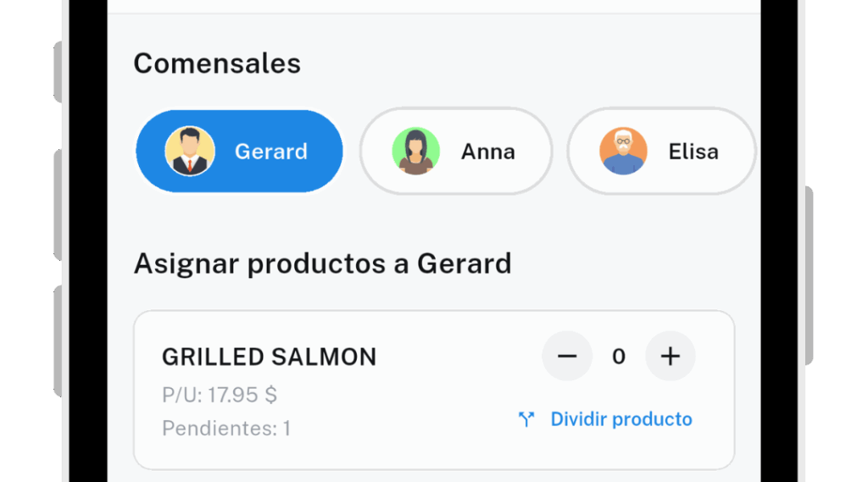868x482 pixels.
Task: Click the Pendientes: 1 pending count
Action: (x=225, y=429)
